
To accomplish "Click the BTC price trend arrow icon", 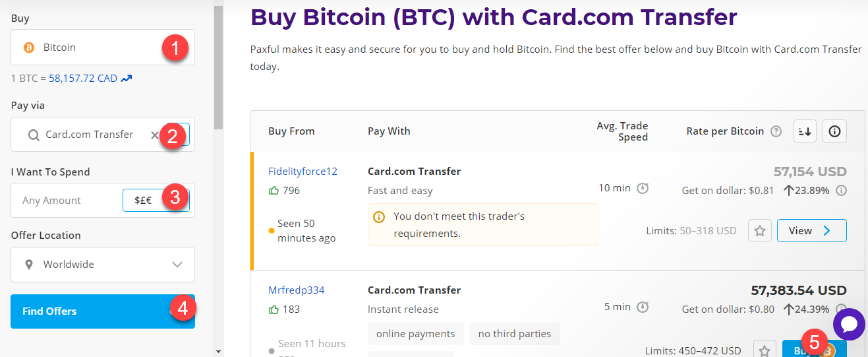I will click(127, 79).
